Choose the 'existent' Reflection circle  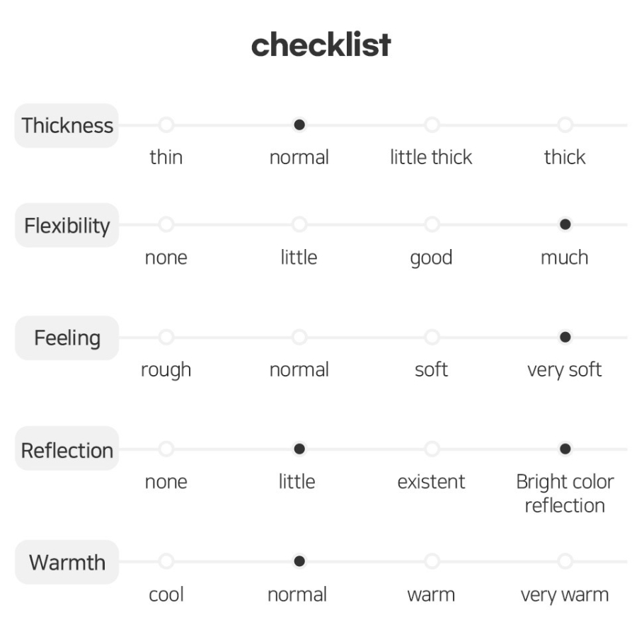pyautogui.click(x=432, y=449)
